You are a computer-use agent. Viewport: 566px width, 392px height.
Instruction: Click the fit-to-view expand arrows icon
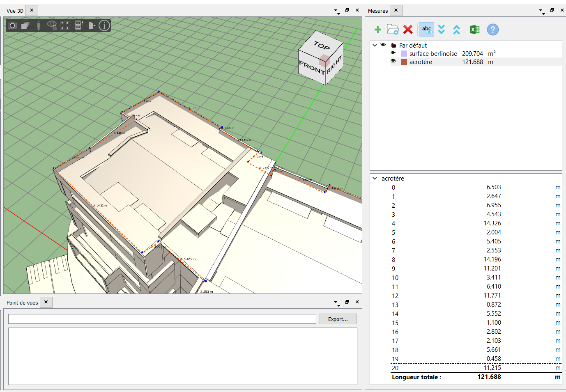pyautogui.click(x=65, y=26)
